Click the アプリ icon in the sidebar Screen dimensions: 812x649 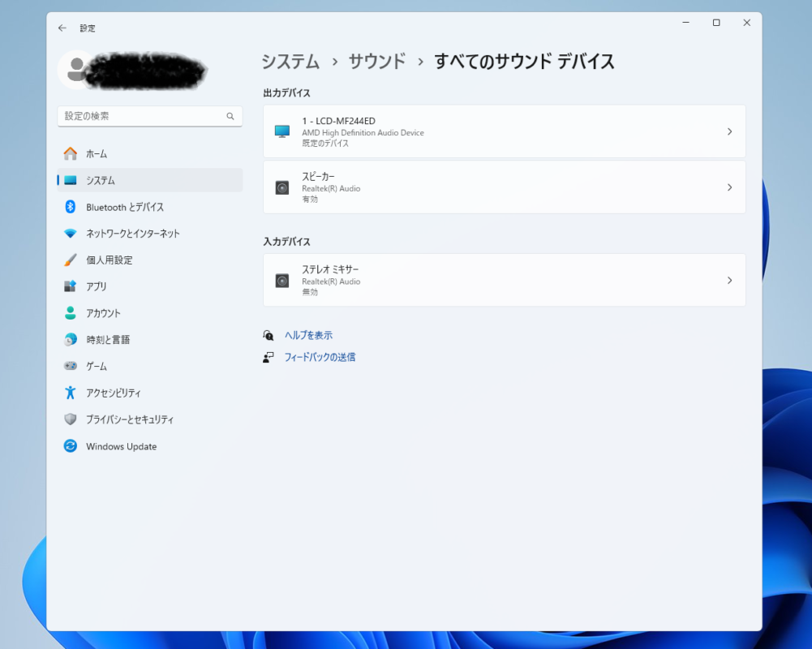(71, 286)
